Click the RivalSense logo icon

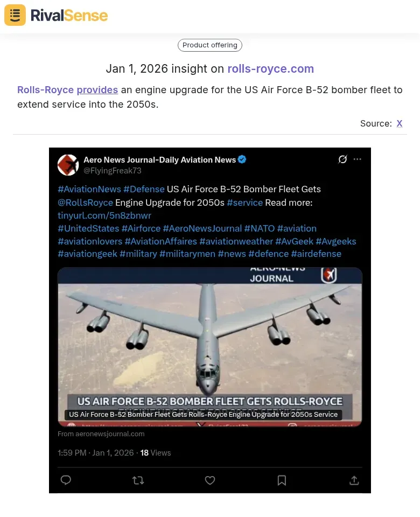click(x=15, y=15)
